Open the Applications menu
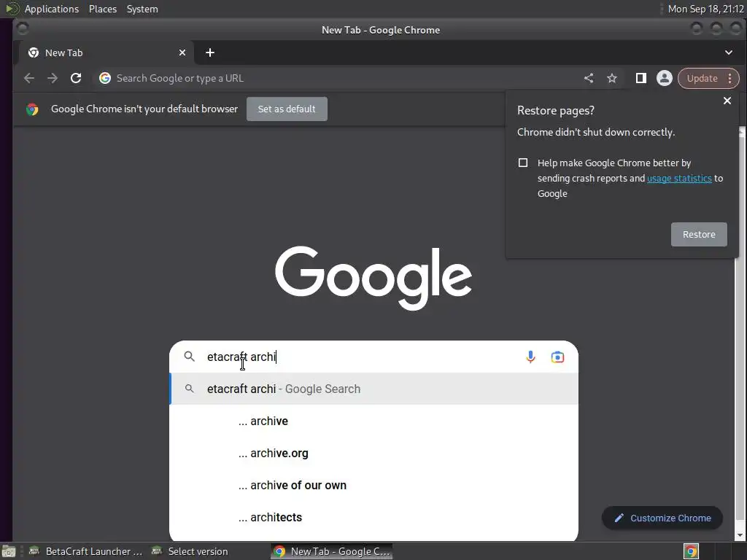This screenshot has height=560, width=747. tap(52, 9)
